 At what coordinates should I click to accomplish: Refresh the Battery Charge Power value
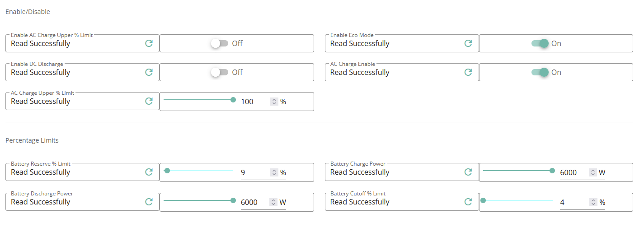468,172
